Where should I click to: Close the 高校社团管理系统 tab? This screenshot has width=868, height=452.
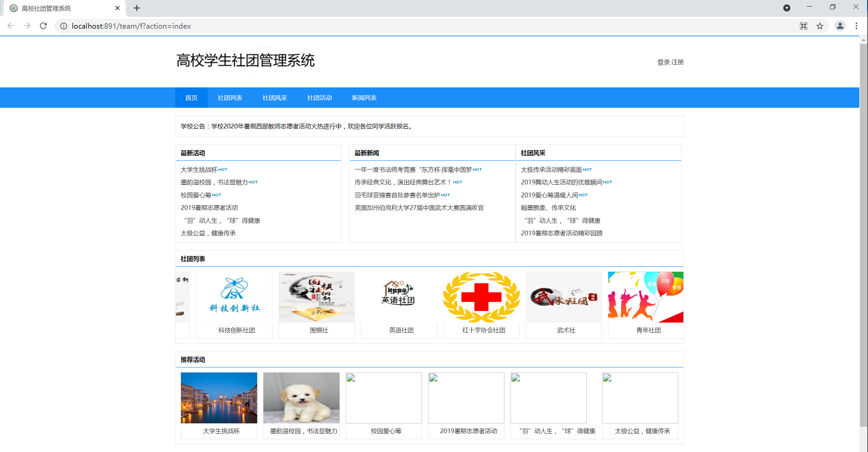(117, 8)
